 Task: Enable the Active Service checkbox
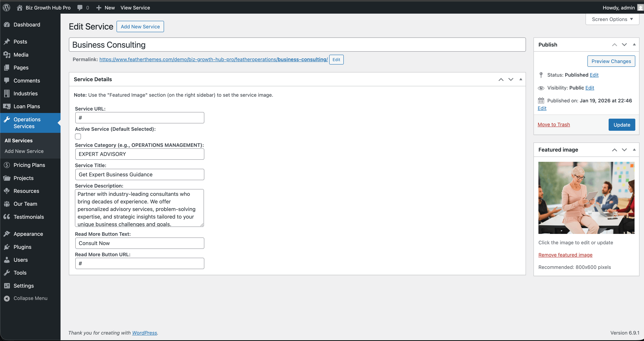(x=78, y=136)
